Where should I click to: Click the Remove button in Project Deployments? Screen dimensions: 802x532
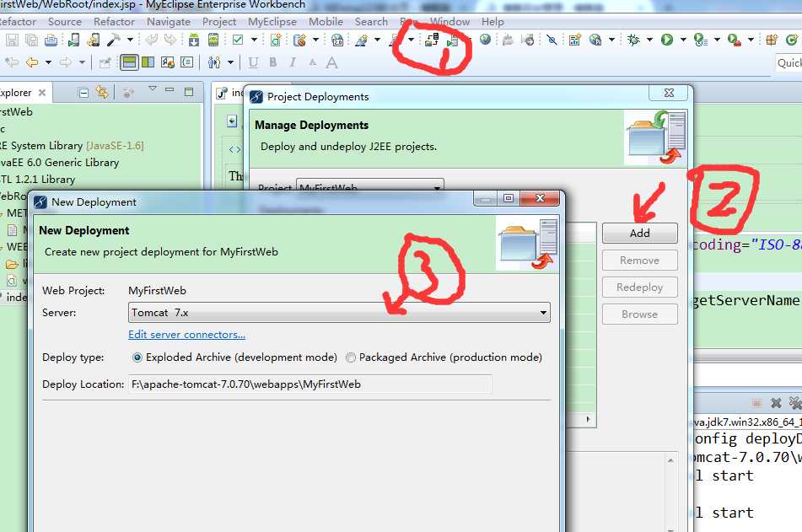click(x=640, y=261)
